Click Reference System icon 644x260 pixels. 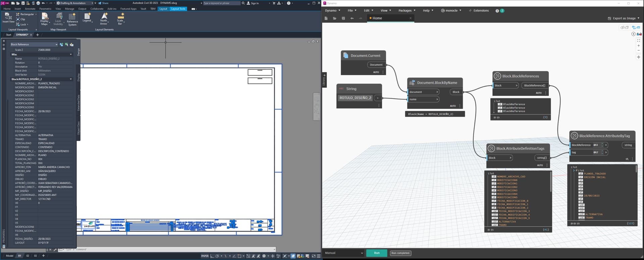(72, 19)
